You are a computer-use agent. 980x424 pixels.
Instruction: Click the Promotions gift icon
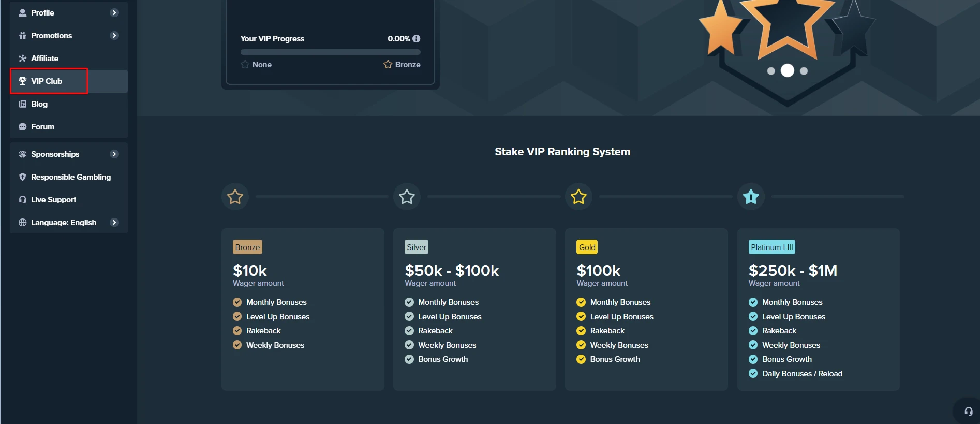[x=22, y=35]
